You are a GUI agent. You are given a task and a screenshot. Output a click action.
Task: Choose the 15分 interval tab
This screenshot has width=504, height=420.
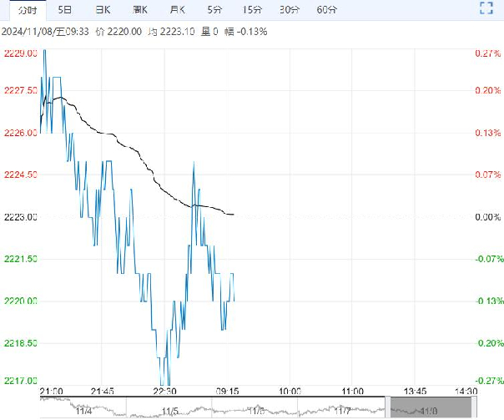coord(251,10)
